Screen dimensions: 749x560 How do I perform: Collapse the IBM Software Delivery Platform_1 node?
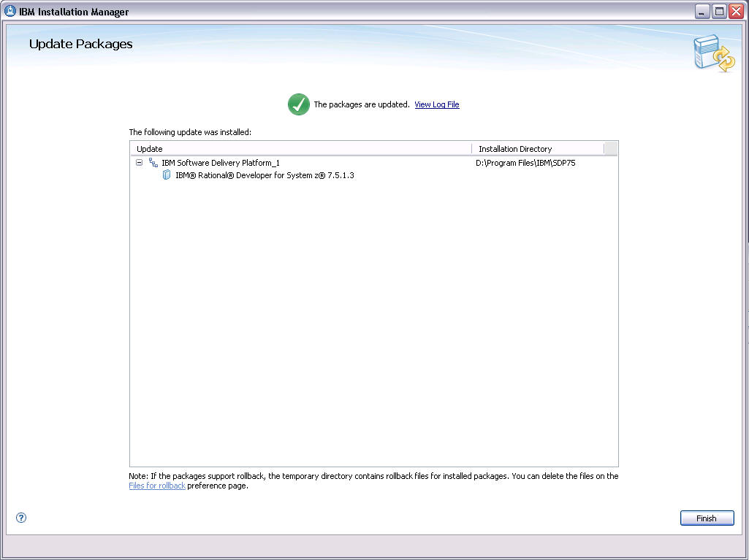click(x=139, y=162)
